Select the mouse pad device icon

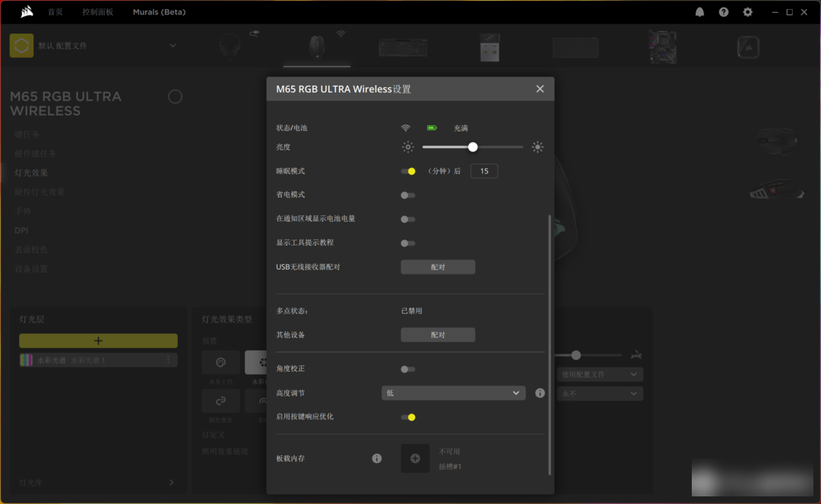pyautogui.click(x=575, y=48)
